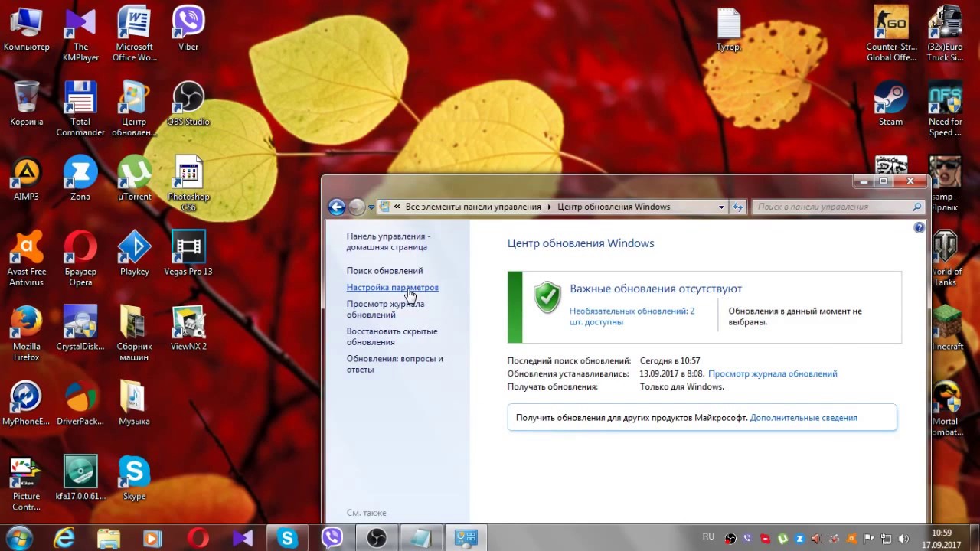Open the ViewNX 2 desktop shortcut
Screen dimensions: 980x551
[188, 328]
